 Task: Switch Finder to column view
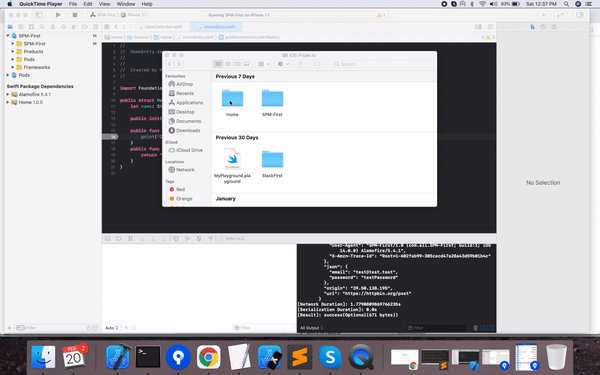tap(237, 64)
